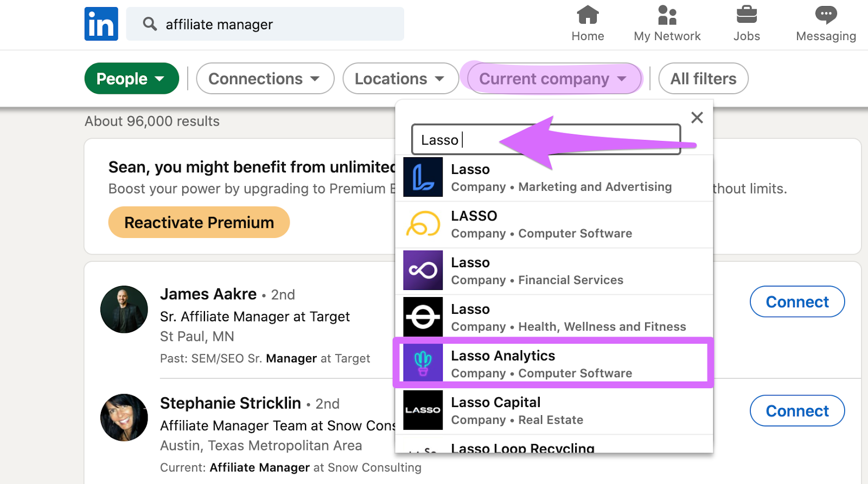Choose Lasso Analytics company text
This screenshot has width=868, height=484.
541,364
